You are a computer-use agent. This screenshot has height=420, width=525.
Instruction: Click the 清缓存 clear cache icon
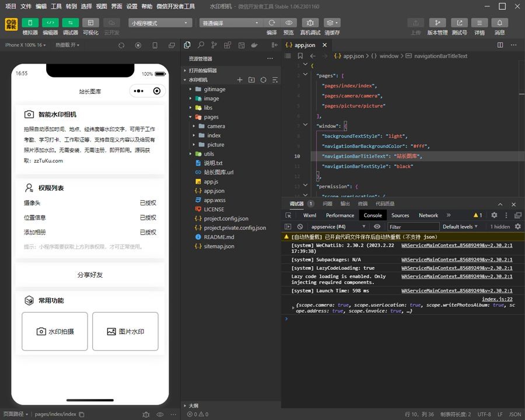[332, 23]
